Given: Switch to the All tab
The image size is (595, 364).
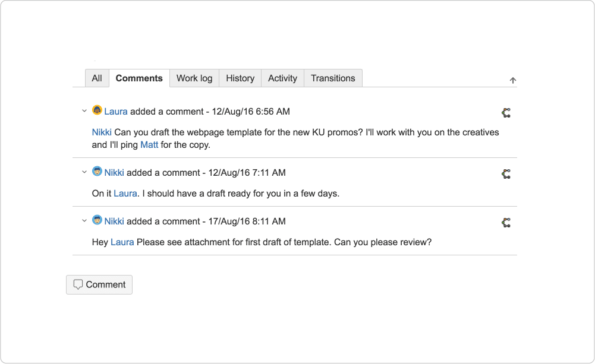Looking at the screenshot, I should [97, 78].
